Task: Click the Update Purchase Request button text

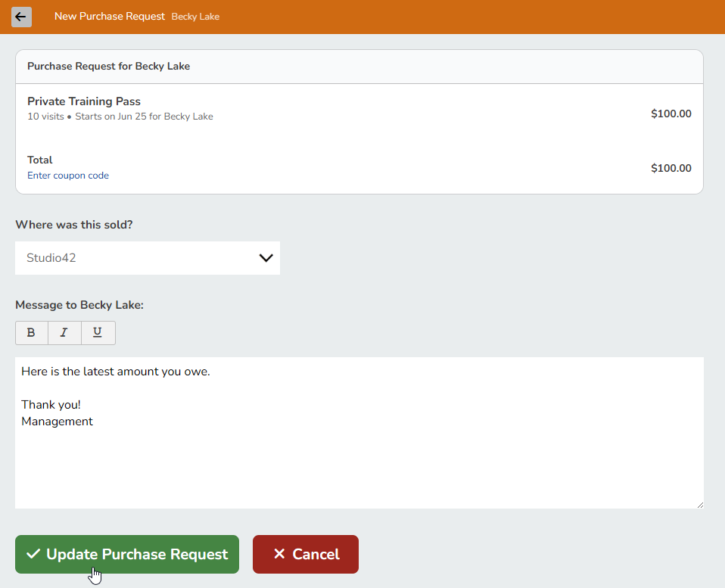Action: click(x=137, y=554)
